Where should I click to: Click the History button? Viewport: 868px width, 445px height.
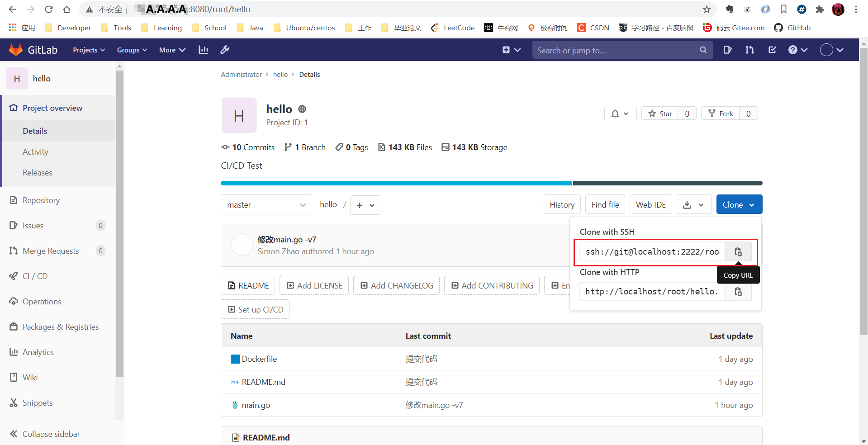point(562,204)
